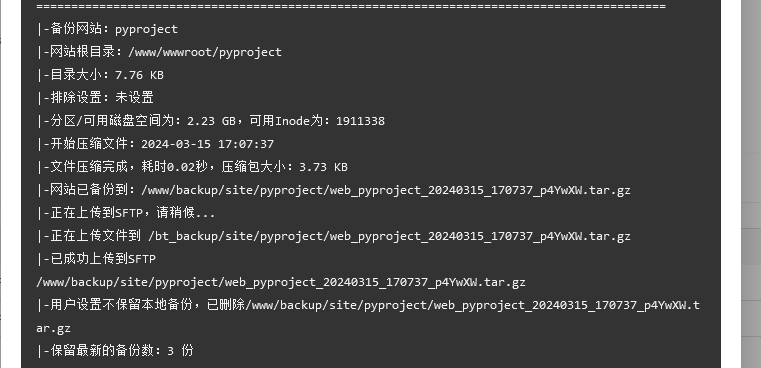This screenshot has height=368, width=761.
Task: Select the 7.76 KB directory size value
Action: coord(139,75)
